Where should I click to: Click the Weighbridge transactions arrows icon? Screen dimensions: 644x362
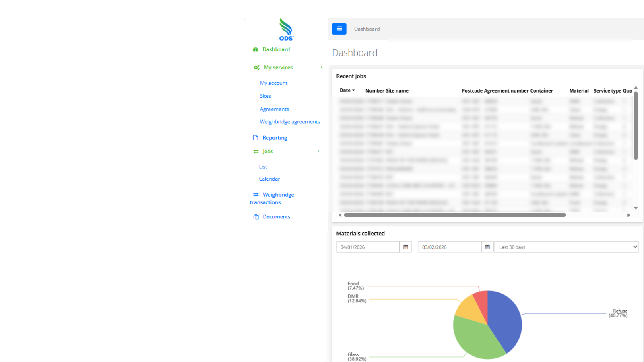coord(256,195)
